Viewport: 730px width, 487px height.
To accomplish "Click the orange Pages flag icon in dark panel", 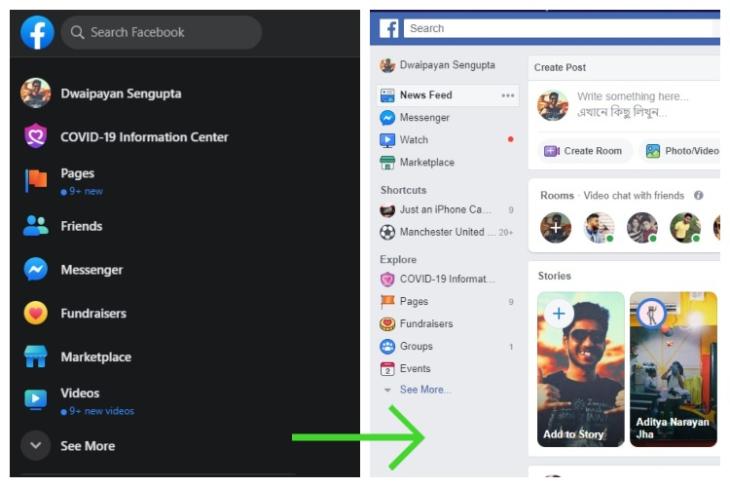I will pos(36,180).
